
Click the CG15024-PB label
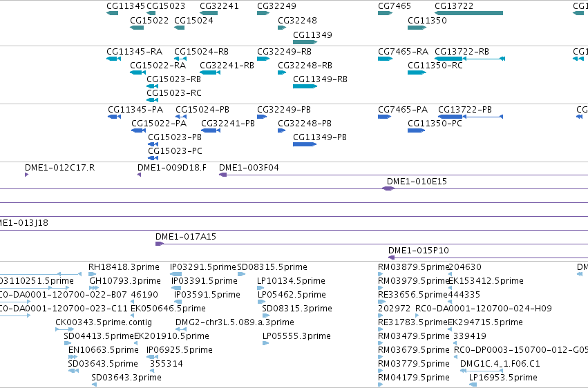[x=202, y=109]
